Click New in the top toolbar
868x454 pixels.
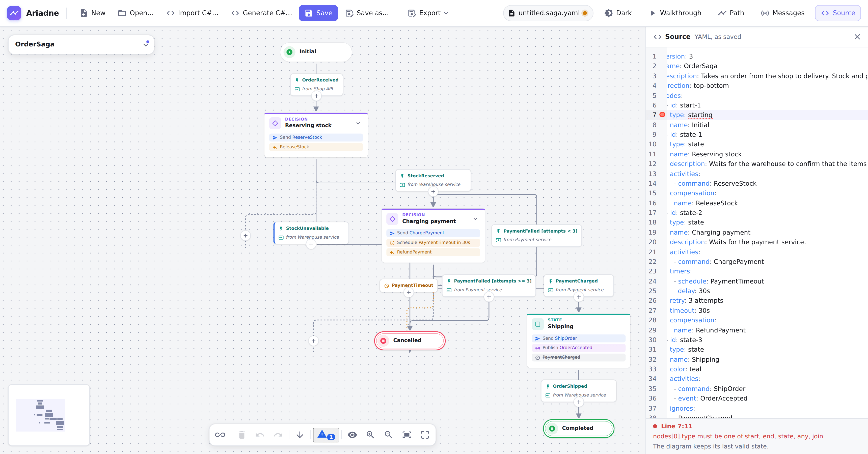point(93,13)
